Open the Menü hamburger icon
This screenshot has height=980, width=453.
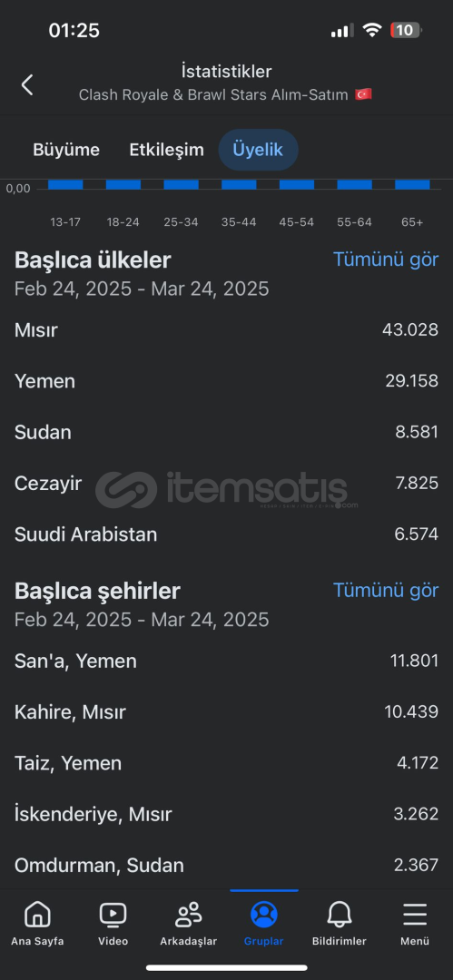pos(415,915)
